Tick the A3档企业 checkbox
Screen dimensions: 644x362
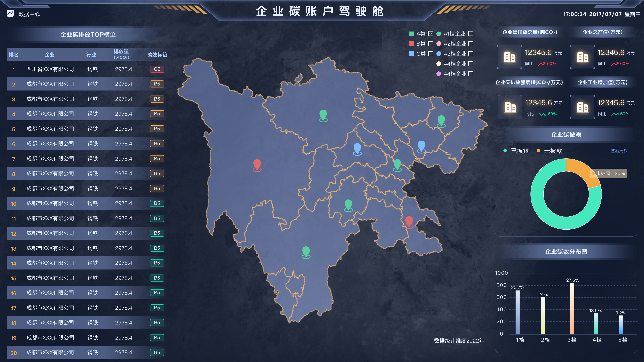(x=470, y=53)
